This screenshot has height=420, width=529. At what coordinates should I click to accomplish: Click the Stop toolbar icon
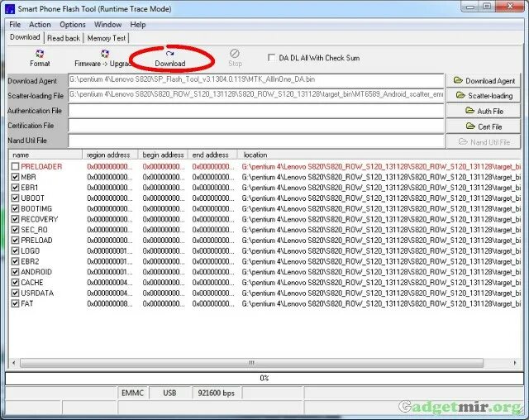click(x=235, y=53)
